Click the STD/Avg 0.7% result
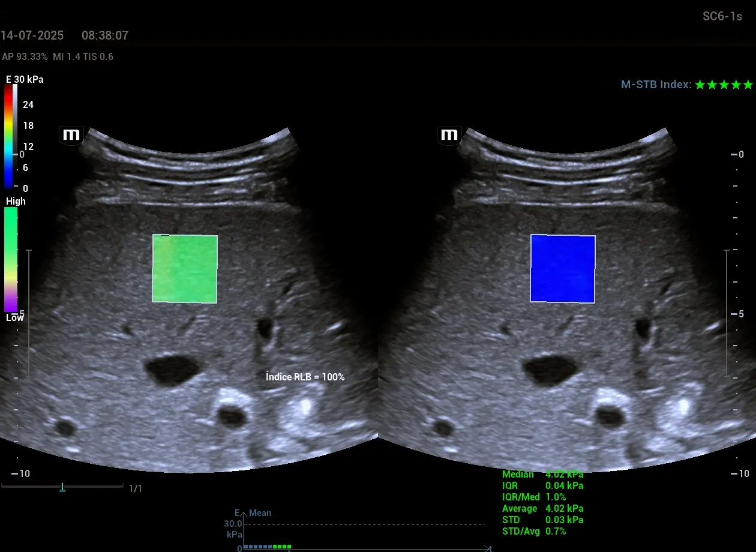Viewport: 756px width, 552px height. pyautogui.click(x=534, y=531)
